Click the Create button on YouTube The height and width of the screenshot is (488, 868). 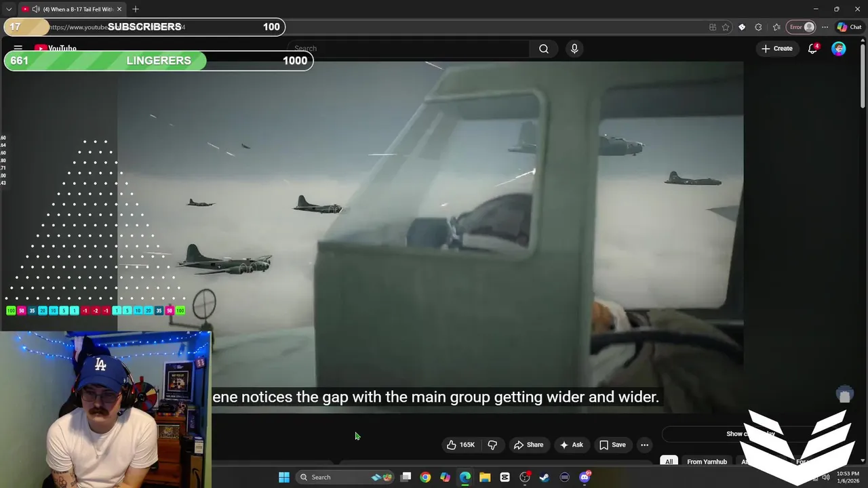[777, 49]
